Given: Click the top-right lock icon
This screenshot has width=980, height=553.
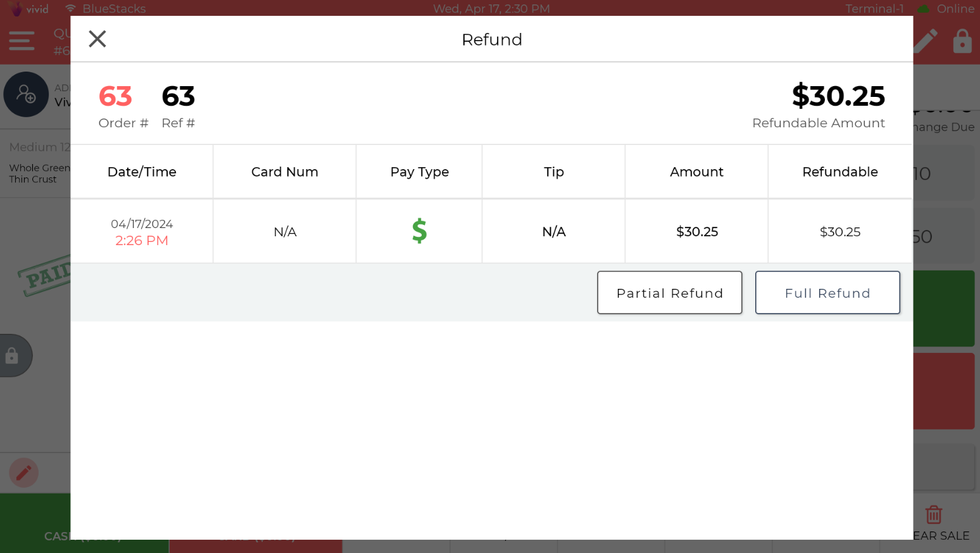Looking at the screenshot, I should 962,41.
